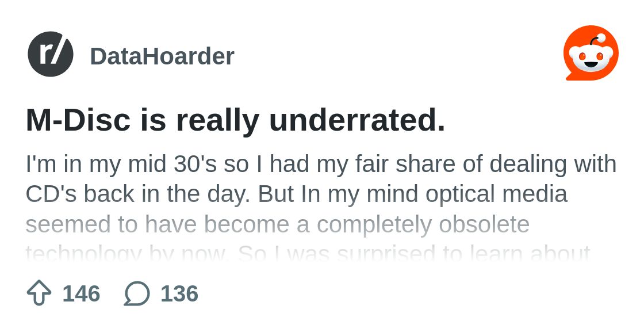Click the phrase completely obsolete in the preview

click(x=423, y=225)
